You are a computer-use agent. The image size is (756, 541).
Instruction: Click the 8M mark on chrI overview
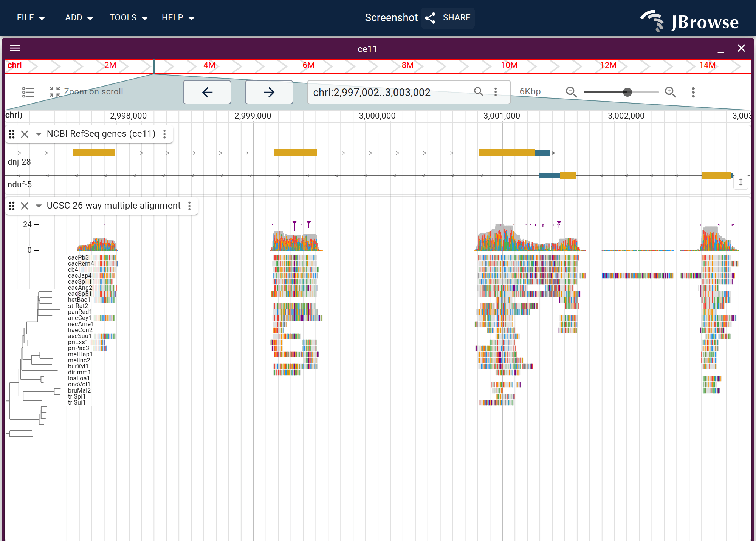click(407, 65)
